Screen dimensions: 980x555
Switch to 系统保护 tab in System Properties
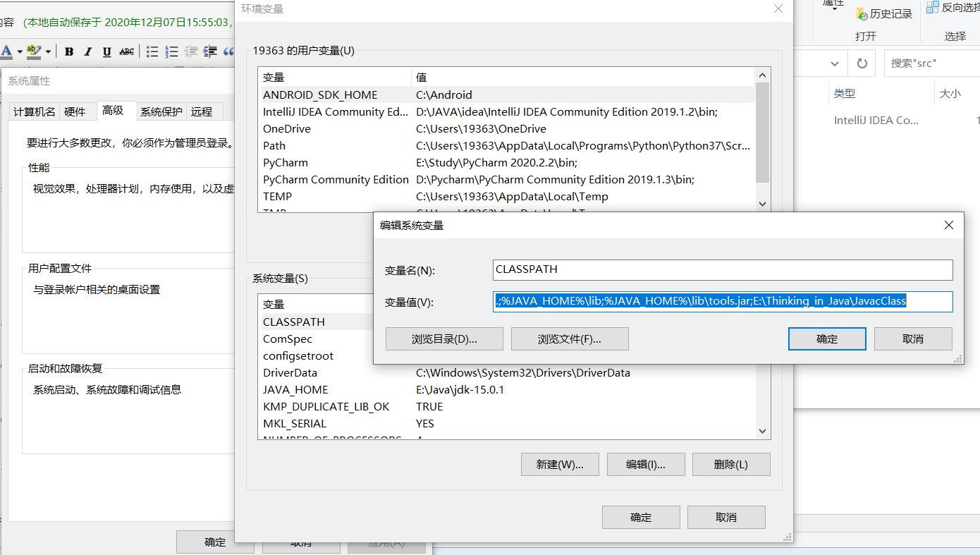click(161, 111)
